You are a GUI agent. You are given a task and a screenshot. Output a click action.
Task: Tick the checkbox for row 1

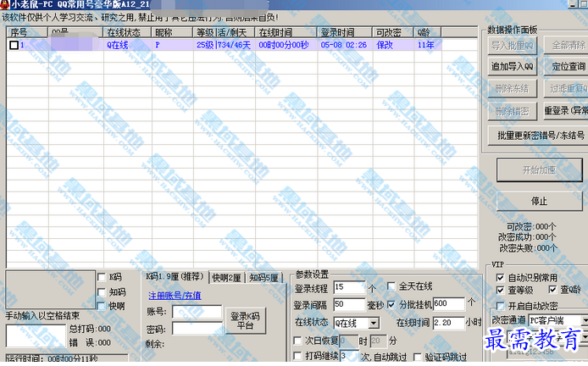click(x=14, y=46)
